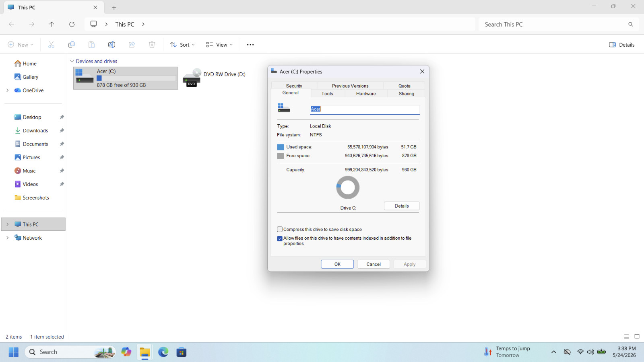
Task: Open File Explorer from the taskbar
Action: [145, 352]
